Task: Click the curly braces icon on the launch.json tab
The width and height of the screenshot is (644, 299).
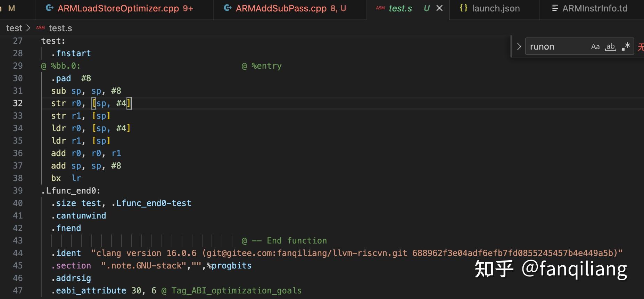Action: point(463,8)
